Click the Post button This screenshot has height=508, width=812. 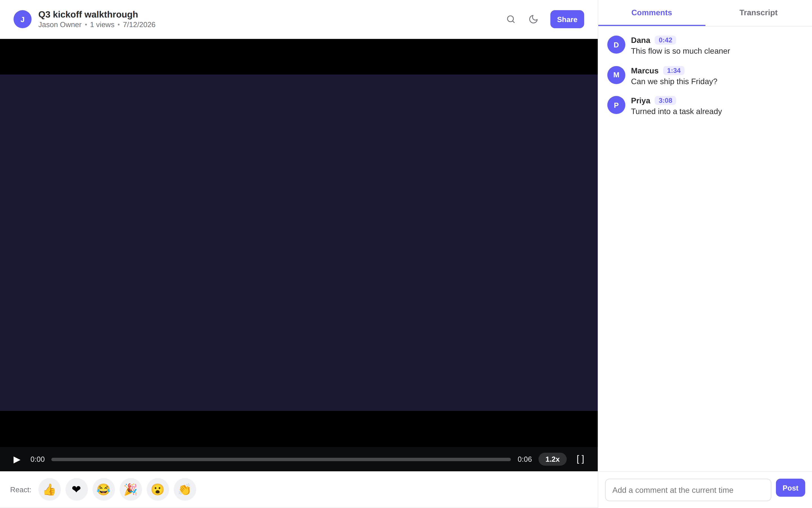[790, 488]
